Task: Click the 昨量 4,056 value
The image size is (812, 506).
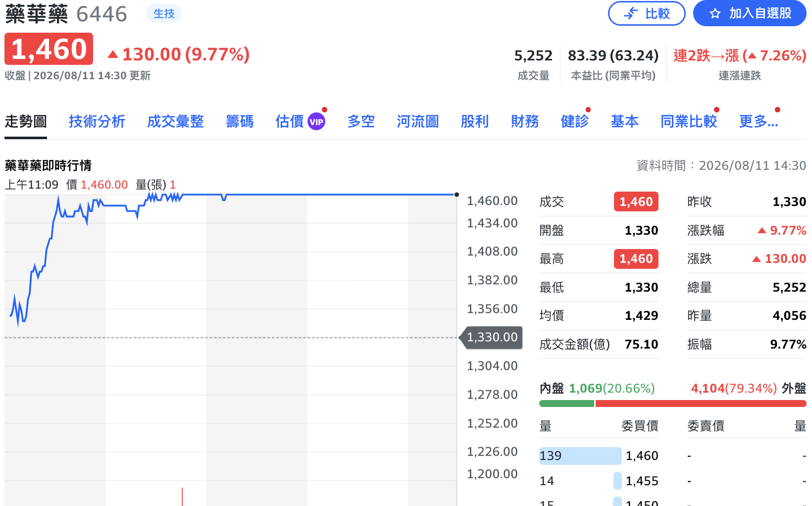Action: pos(789,315)
